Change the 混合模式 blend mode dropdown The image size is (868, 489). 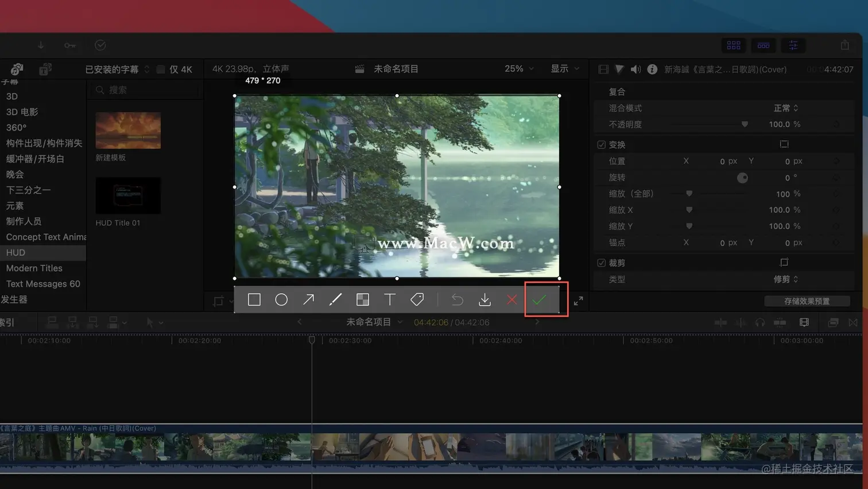coord(786,108)
